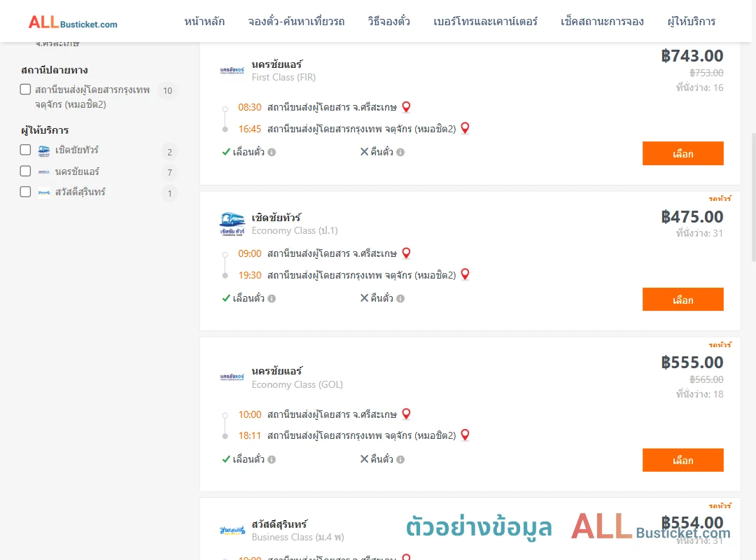Tick the นครชัยแอร์ operator checkbox
The image size is (756, 560).
(26, 171)
